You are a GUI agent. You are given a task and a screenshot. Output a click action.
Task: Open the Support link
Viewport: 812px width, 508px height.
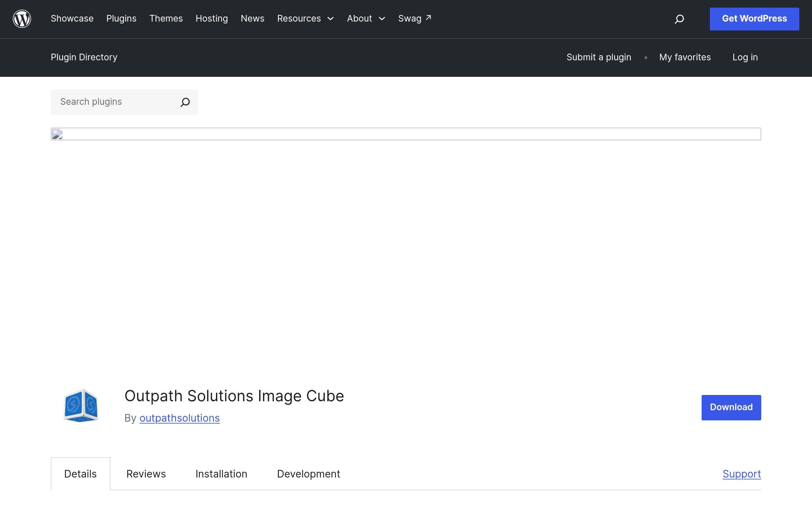[x=742, y=474]
